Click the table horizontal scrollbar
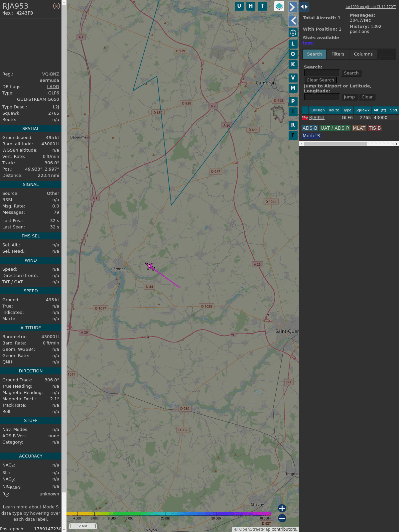Viewport: 399px width, 532px height. click(335, 144)
